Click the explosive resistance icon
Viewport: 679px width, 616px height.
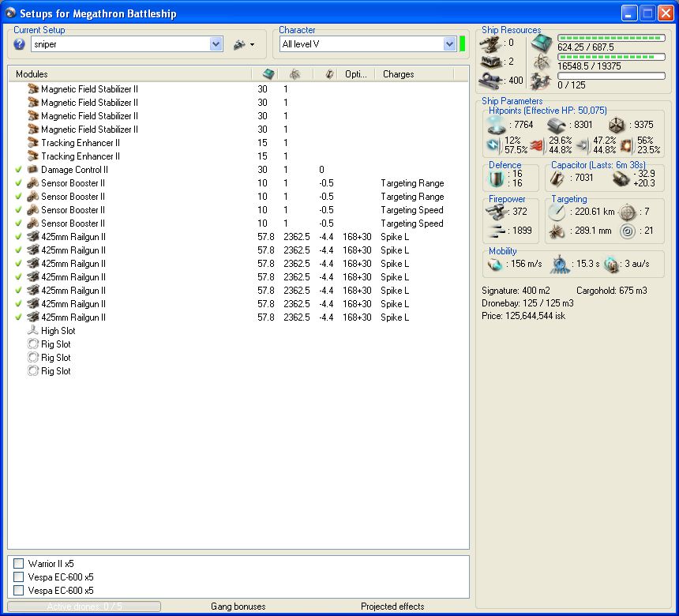627,145
